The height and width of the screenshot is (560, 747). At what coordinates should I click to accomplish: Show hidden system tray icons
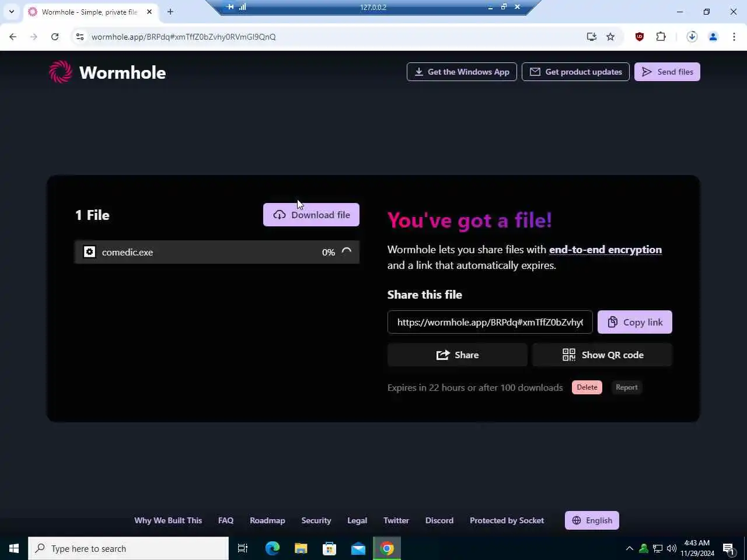coord(630,548)
